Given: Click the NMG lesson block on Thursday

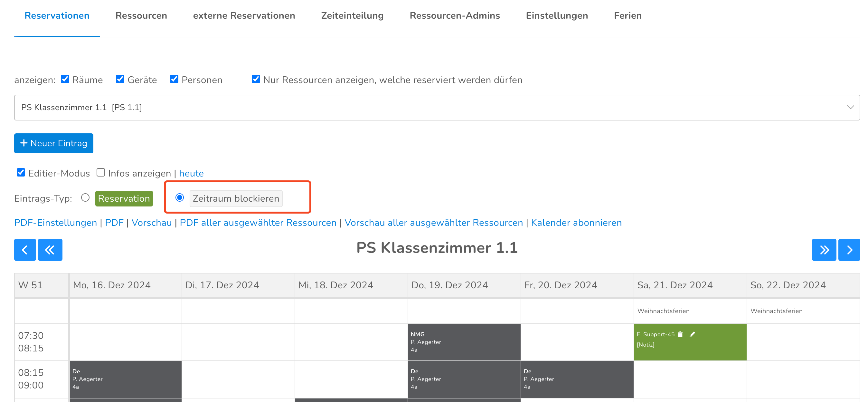Looking at the screenshot, I should click(x=464, y=342).
